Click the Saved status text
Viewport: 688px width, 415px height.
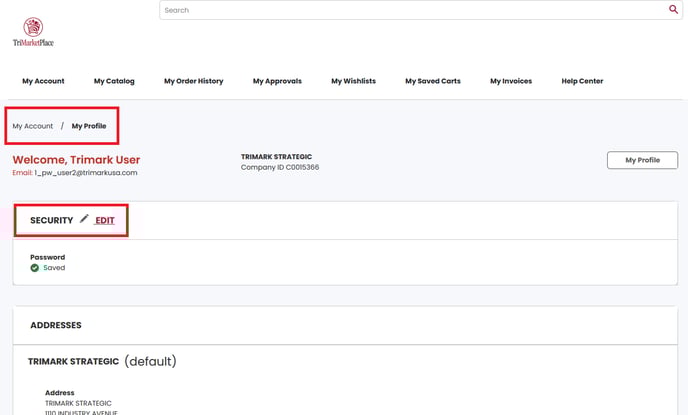54,268
